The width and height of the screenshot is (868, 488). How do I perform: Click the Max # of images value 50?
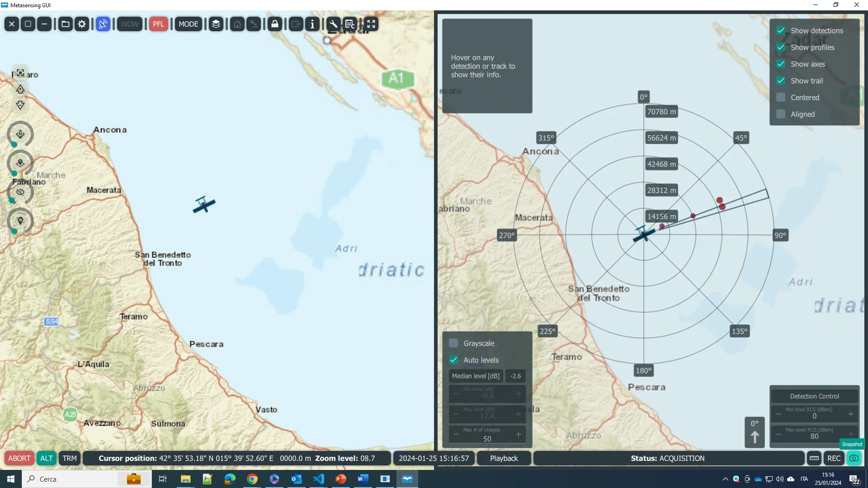coord(487,439)
